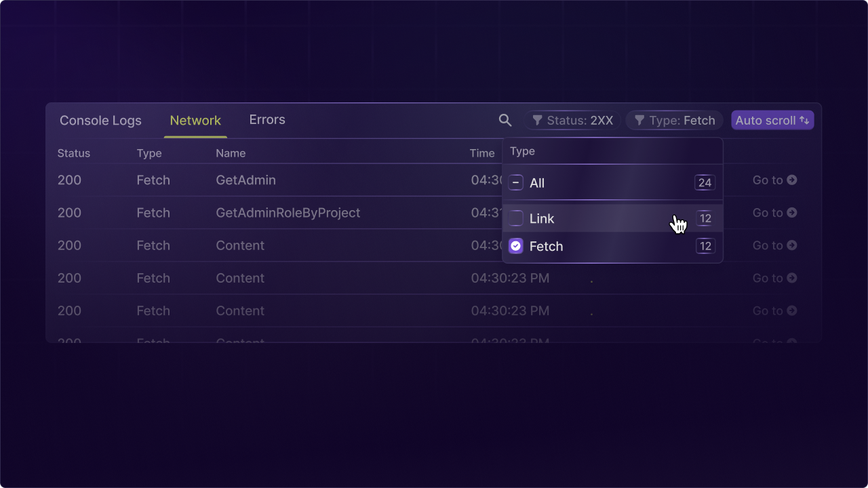Check the Link type checkbox
868x488 pixels.
515,218
